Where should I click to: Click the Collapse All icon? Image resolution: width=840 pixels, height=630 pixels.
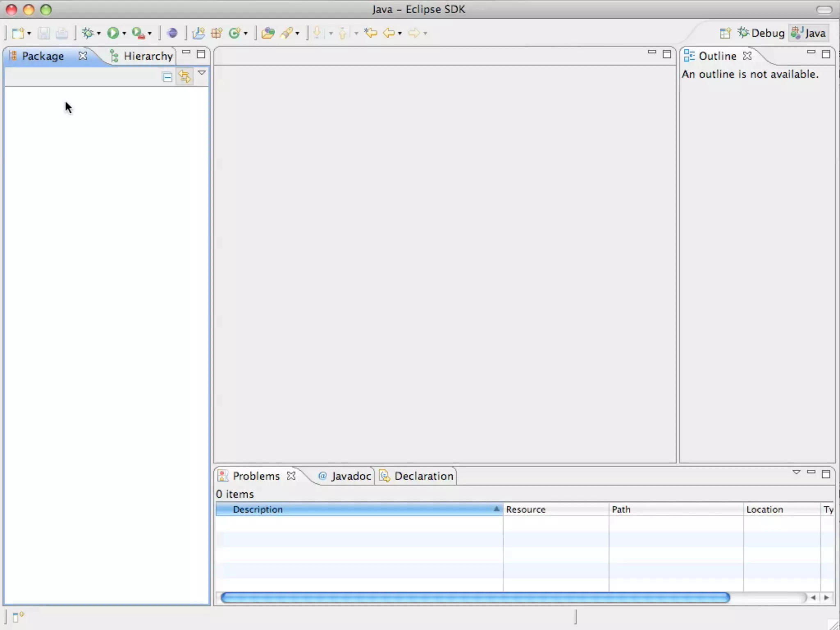point(167,77)
